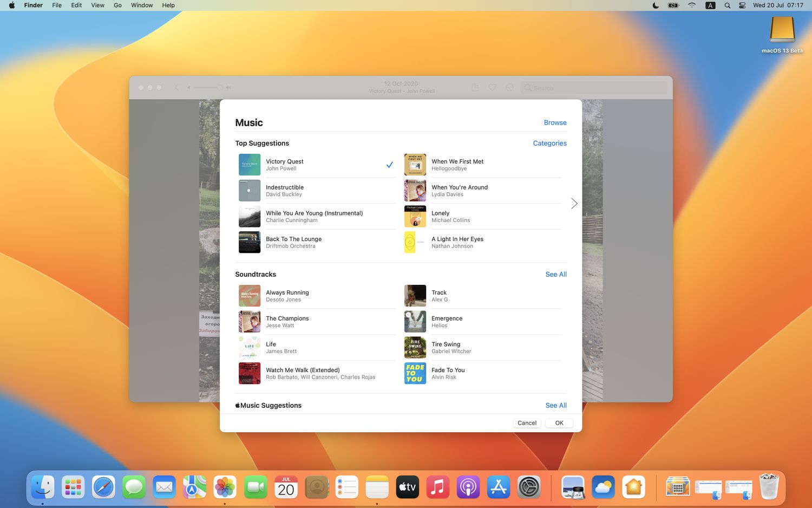The width and height of the screenshot is (812, 508).
Task: Click the Fade To You album cover
Action: point(415,373)
